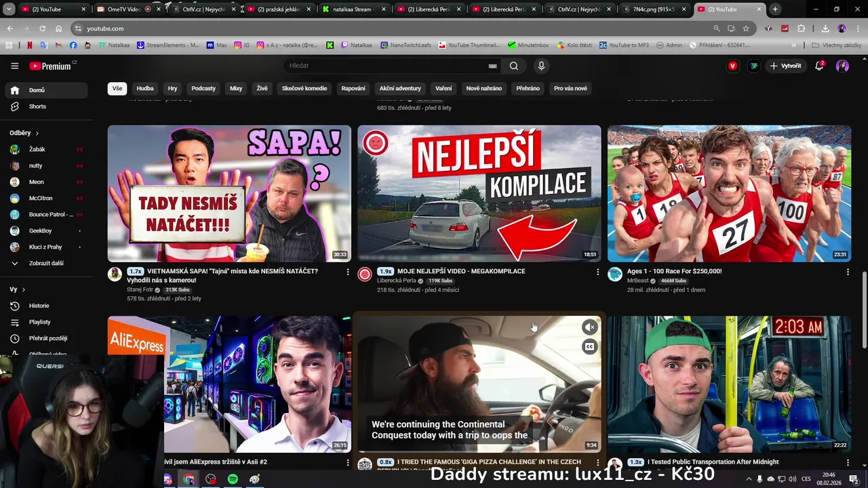Open the NEJLEPŠÍ KOMPILACE video thumbnail
The image size is (868, 488).
479,193
